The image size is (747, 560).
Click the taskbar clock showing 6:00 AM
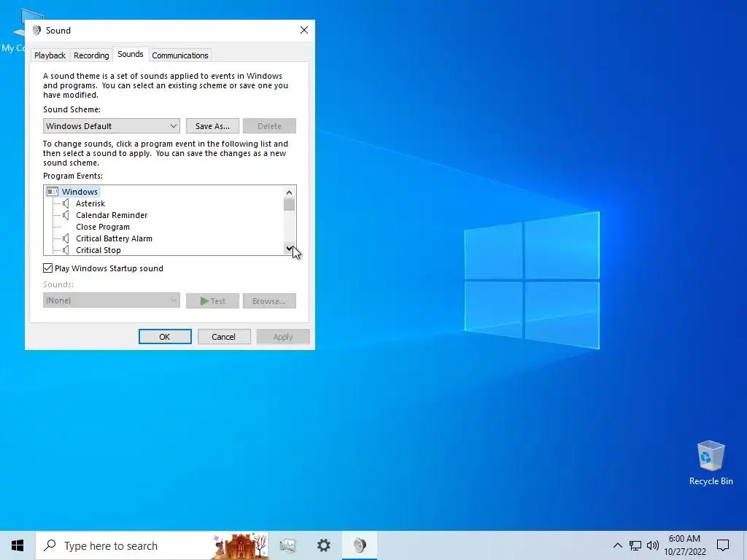tap(684, 545)
